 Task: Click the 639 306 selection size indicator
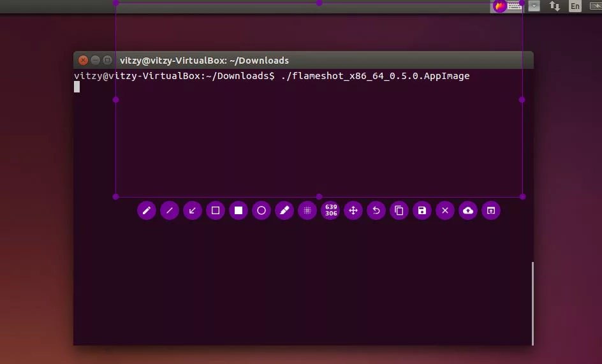click(330, 210)
